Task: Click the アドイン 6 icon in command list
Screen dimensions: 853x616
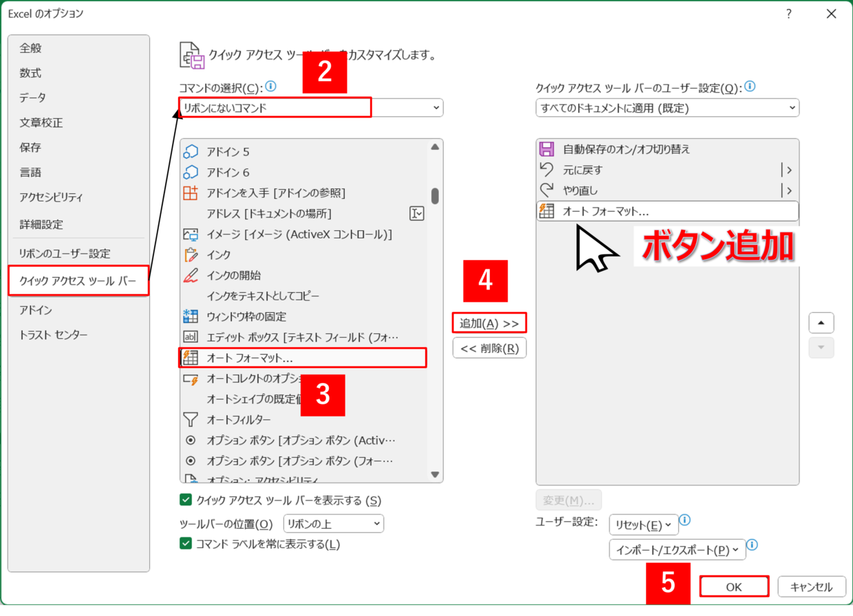Action: (191, 172)
